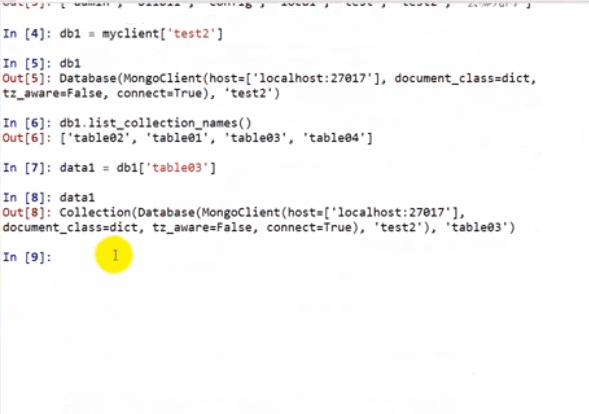Click 'table03' in the Out[6] list
The height and width of the screenshot is (414, 589).
(255, 138)
